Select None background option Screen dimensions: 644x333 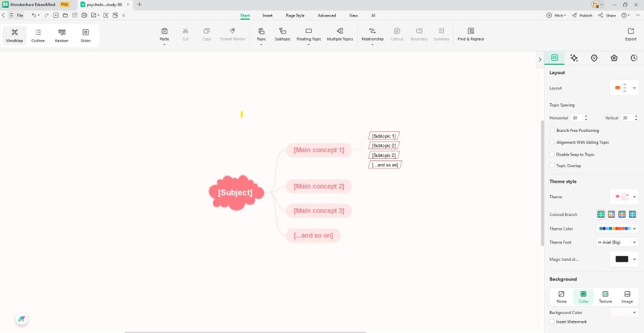coord(562,297)
